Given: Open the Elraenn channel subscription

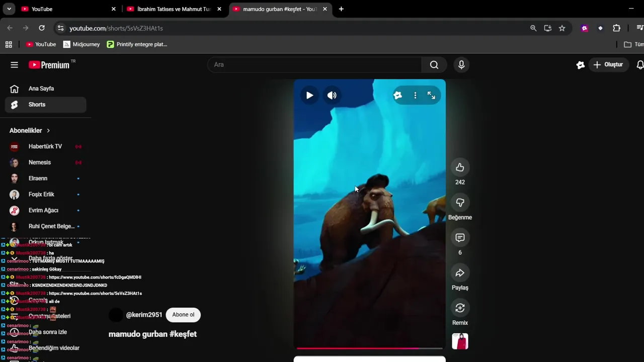Looking at the screenshot, I should [x=46, y=178].
